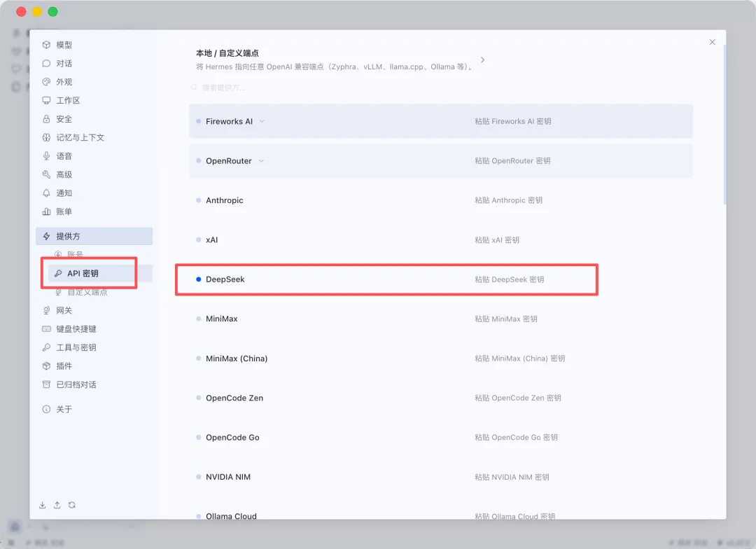Click the 粘贴 MiniMax 密钥 field
This screenshot has width=756, height=549.
(x=506, y=319)
